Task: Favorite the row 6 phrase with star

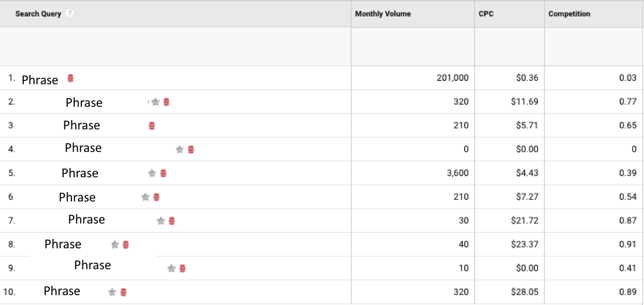Action: pos(145,197)
